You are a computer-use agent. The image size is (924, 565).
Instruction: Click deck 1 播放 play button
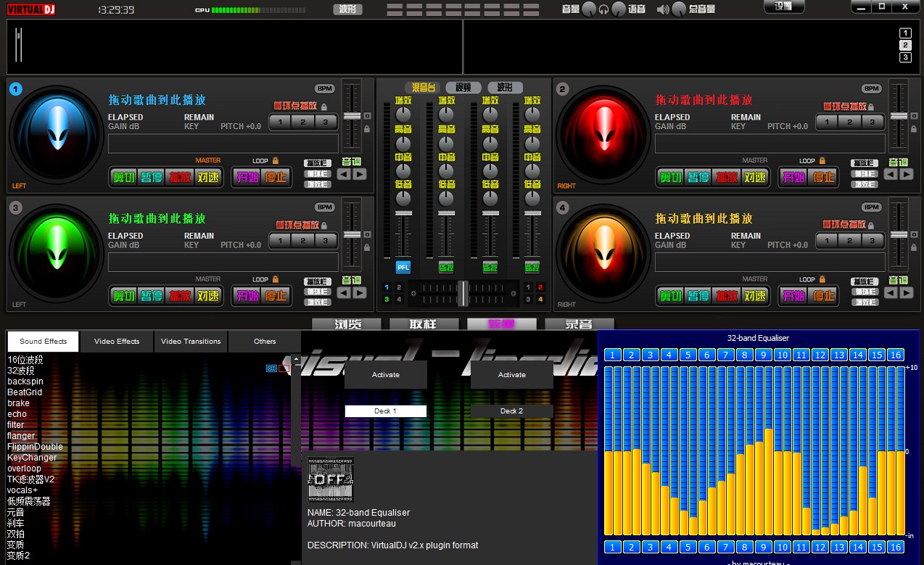click(180, 177)
